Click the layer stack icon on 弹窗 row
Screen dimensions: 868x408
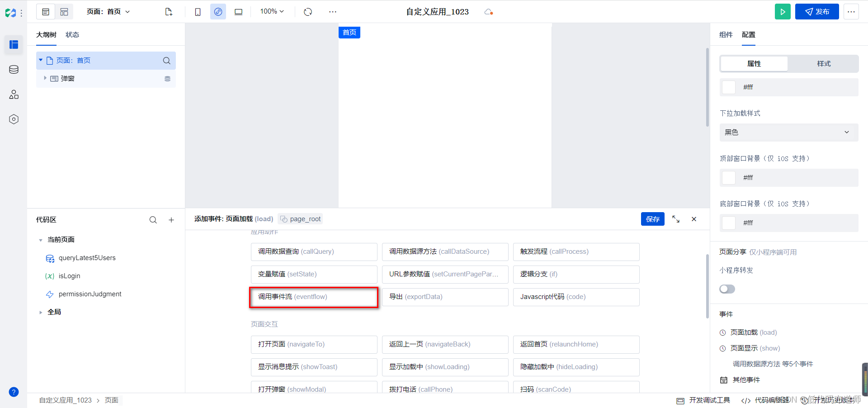(167, 79)
